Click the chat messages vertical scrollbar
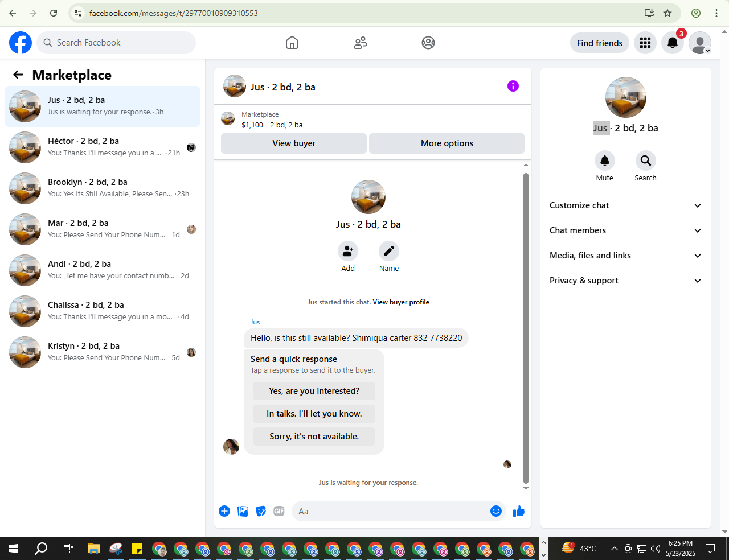 pos(526,327)
